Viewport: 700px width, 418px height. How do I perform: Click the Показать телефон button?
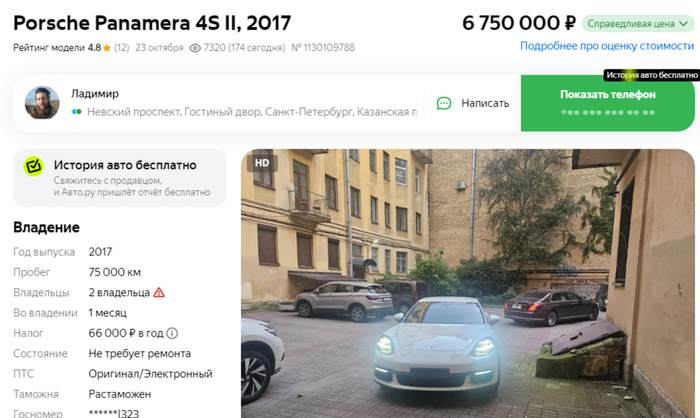point(608,103)
